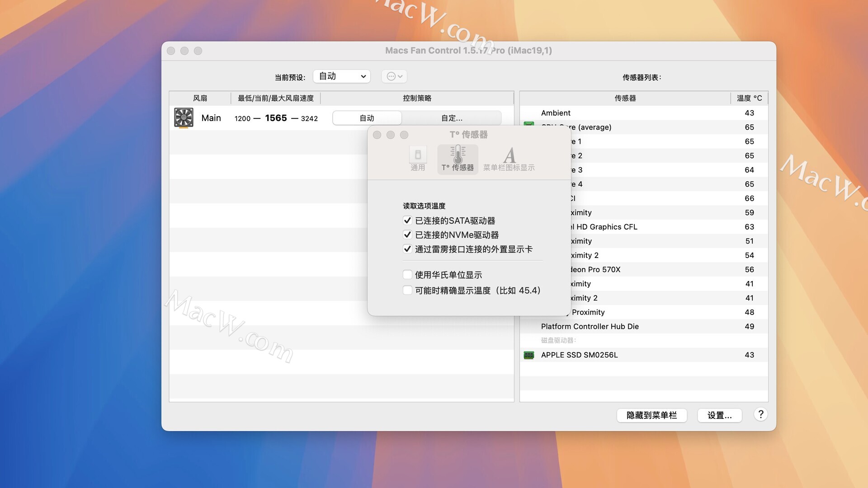
Task: Click the 传感器 column header
Action: click(x=625, y=98)
